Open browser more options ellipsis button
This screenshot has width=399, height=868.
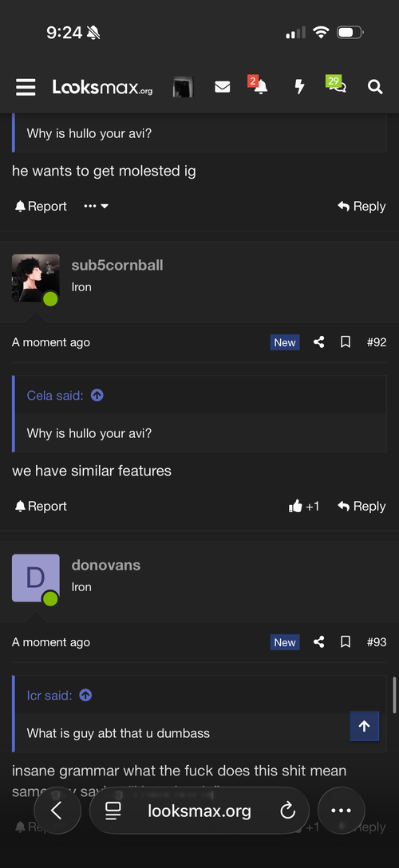[341, 811]
